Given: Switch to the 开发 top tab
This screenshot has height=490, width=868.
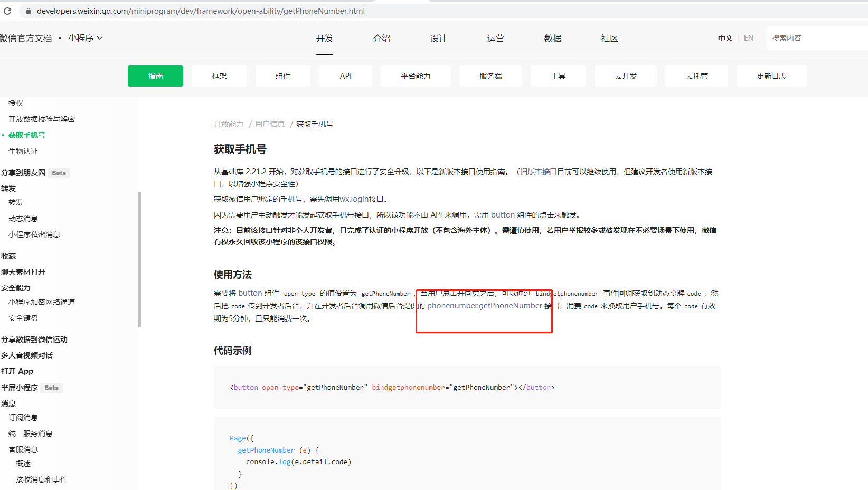Looking at the screenshot, I should coord(325,39).
